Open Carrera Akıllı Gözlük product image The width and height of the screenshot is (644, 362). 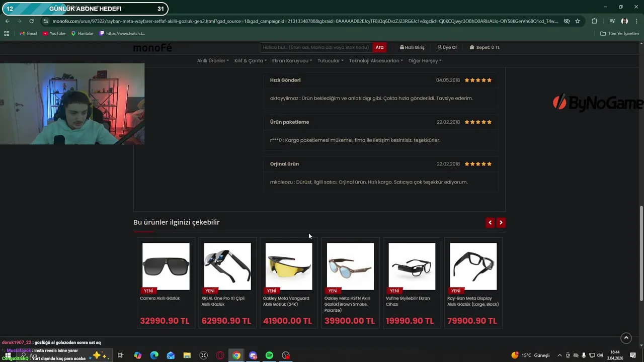pyautogui.click(x=166, y=266)
